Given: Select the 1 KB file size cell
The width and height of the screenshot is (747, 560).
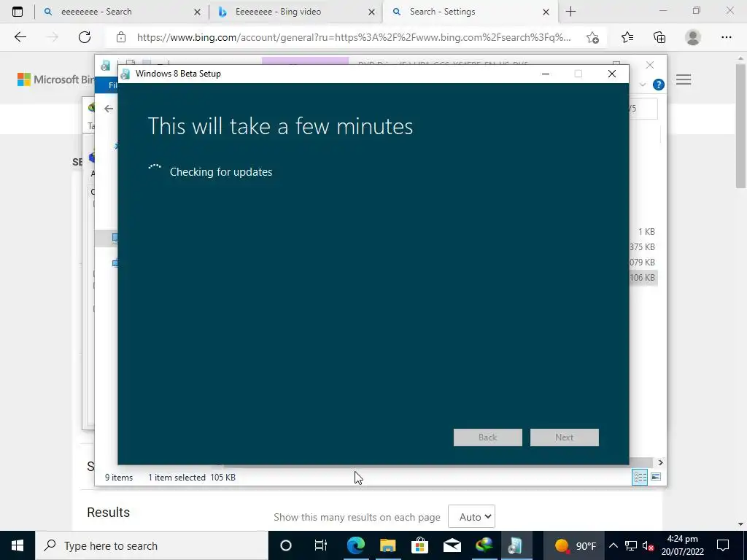Looking at the screenshot, I should coord(646,231).
